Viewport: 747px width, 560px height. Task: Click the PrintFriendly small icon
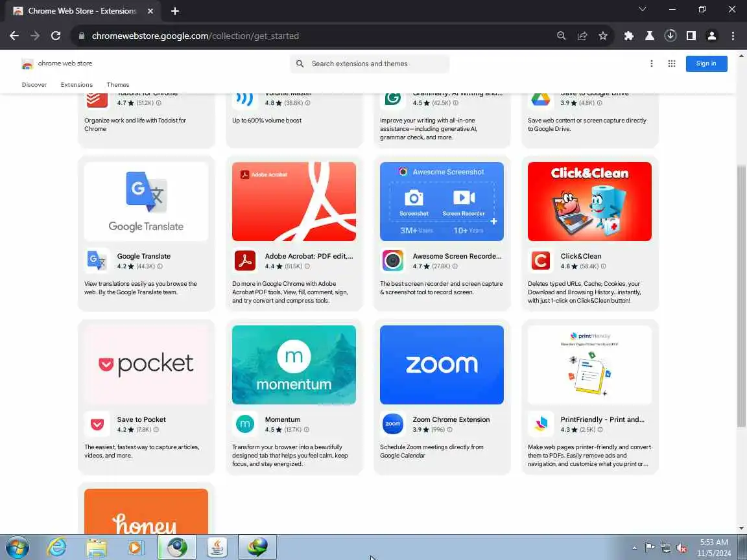541,424
